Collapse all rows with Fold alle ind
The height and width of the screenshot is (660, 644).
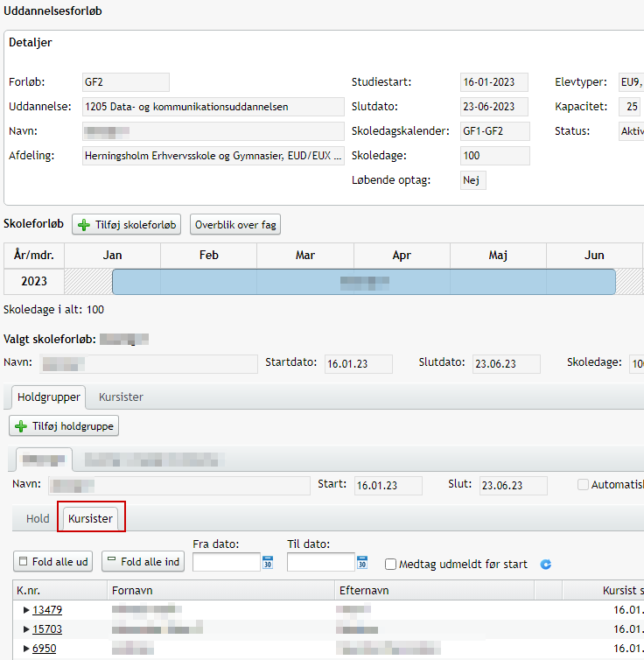(x=143, y=561)
